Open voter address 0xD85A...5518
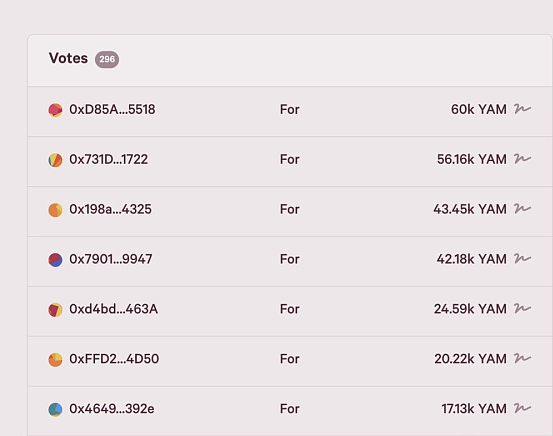The image size is (553, 436). [x=112, y=109]
